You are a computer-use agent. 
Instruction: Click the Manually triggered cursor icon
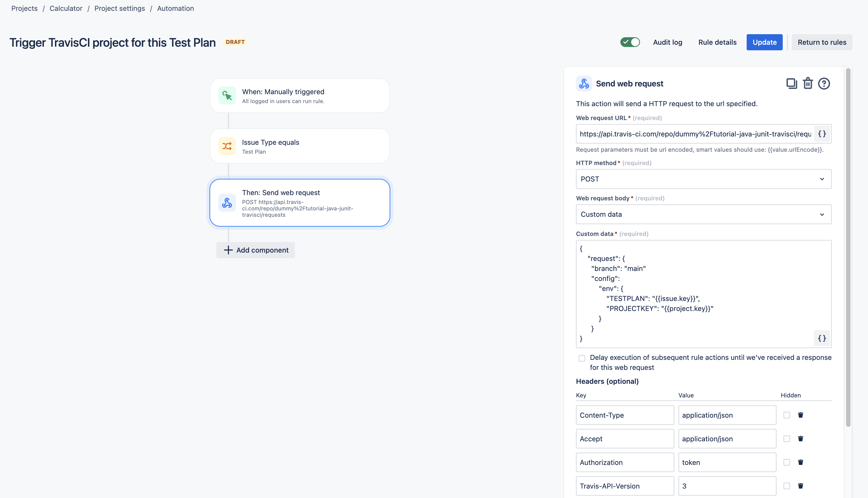[227, 95]
